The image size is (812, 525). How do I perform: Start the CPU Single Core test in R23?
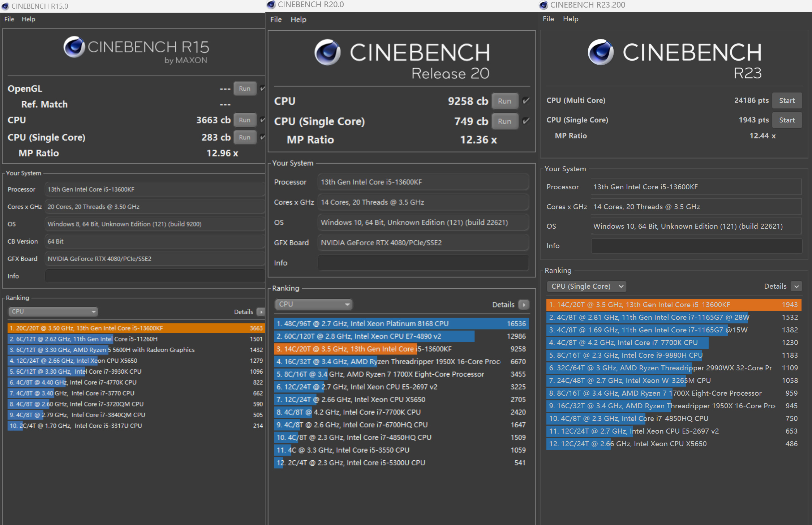(787, 120)
